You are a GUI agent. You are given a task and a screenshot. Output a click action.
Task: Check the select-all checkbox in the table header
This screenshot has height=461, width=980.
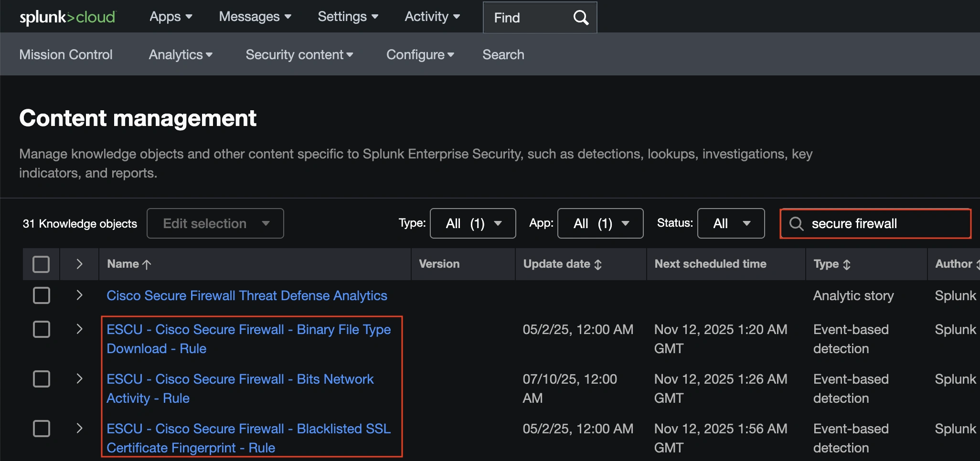tap(41, 263)
